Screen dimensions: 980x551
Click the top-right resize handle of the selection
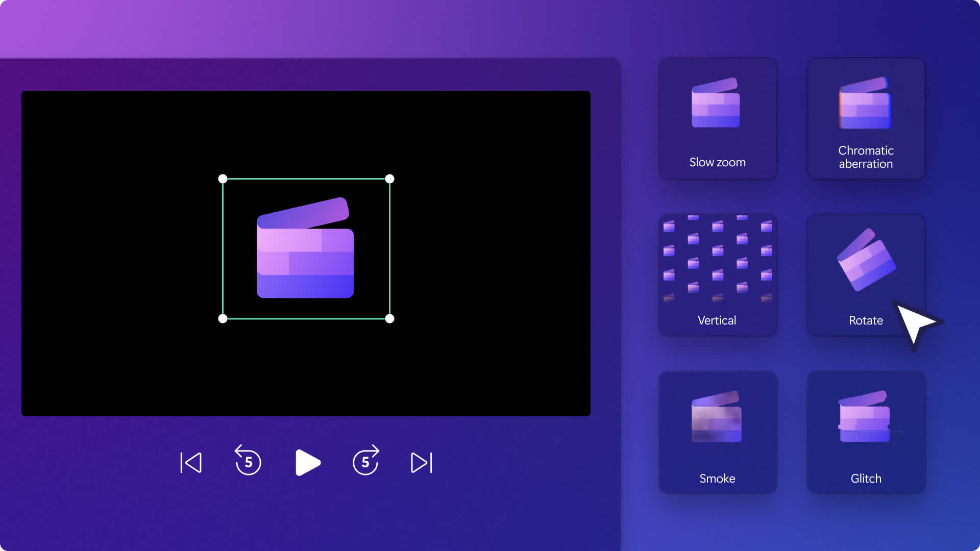(389, 179)
